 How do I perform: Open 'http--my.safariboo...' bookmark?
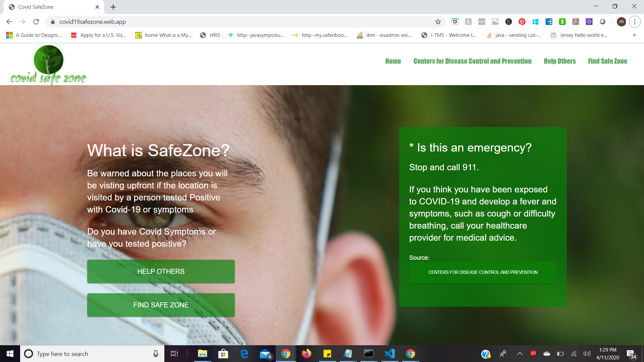(320, 35)
